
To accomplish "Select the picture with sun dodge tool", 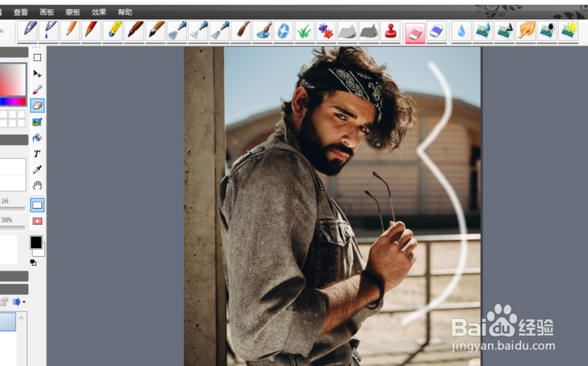I will pos(569,32).
